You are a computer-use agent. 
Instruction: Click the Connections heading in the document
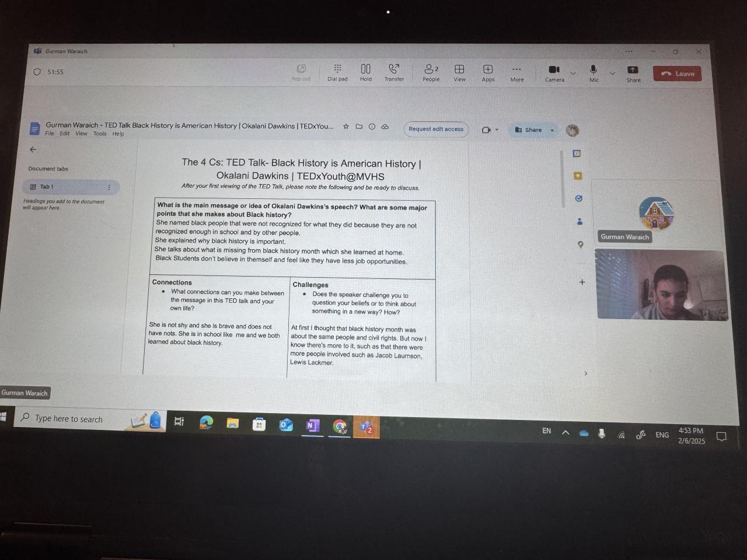(172, 282)
